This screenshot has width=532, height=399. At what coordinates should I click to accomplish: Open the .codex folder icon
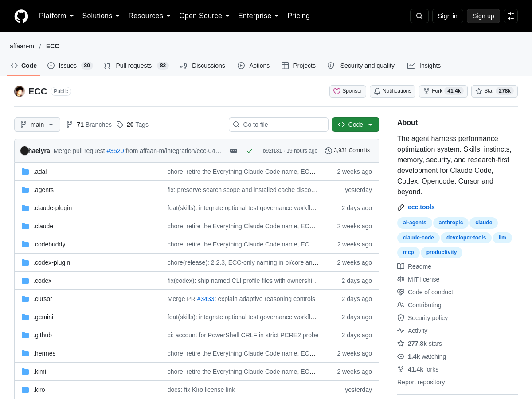click(25, 281)
